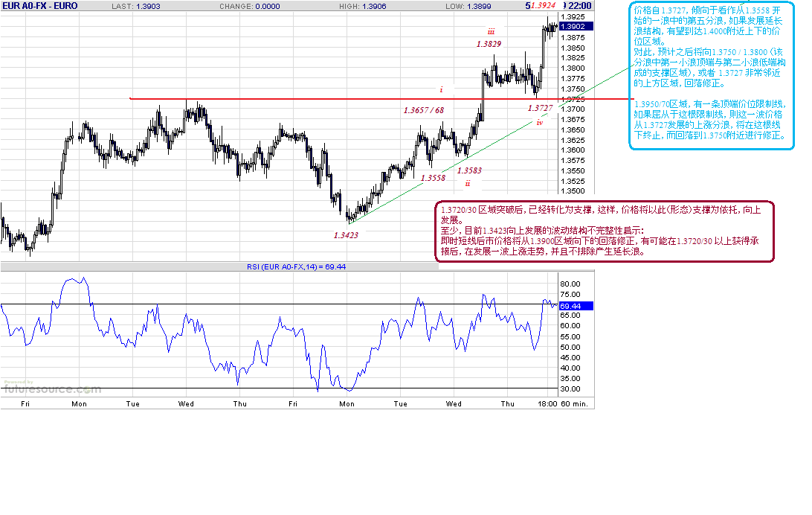Click the 1.3850 price axis label
The width and height of the screenshot is (812, 515).
click(x=573, y=48)
